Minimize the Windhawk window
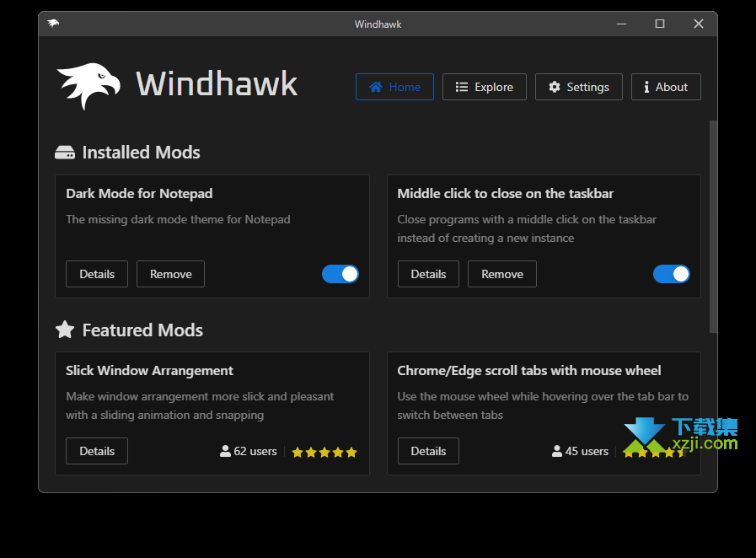The width and height of the screenshot is (756, 558). point(621,24)
